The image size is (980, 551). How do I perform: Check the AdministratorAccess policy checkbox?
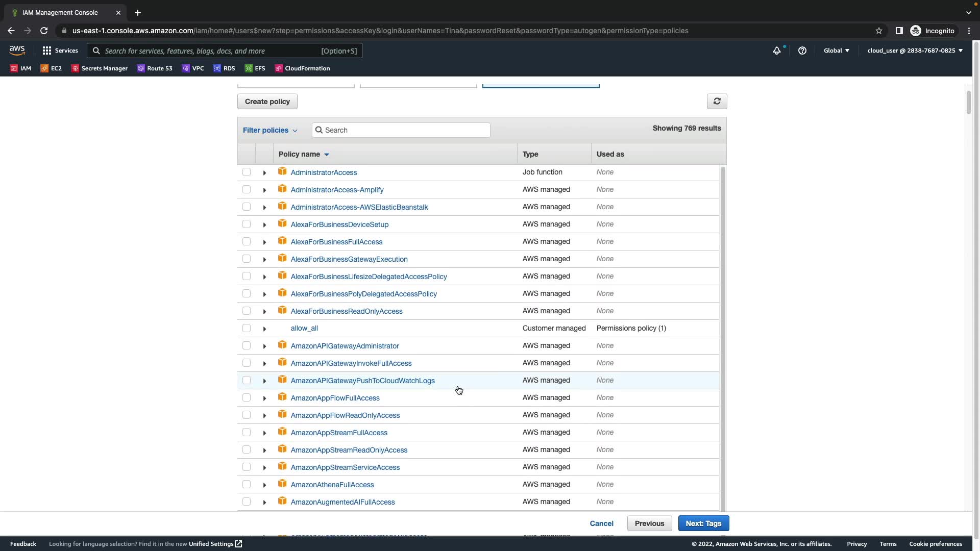[247, 172]
